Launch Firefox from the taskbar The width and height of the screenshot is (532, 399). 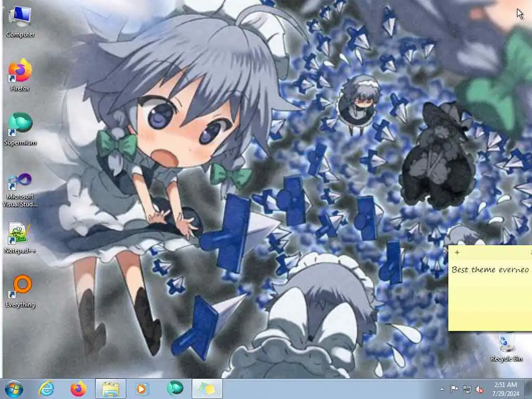click(78, 389)
